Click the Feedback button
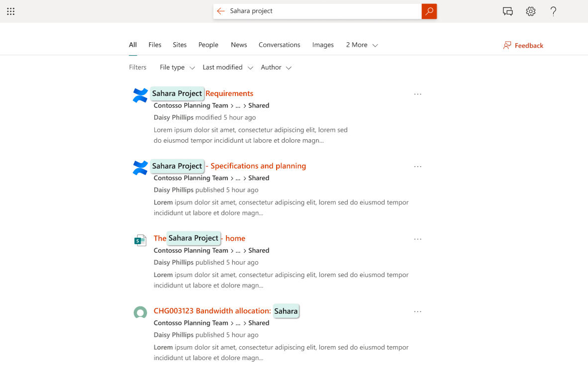The height and width of the screenshot is (376, 588). [523, 46]
